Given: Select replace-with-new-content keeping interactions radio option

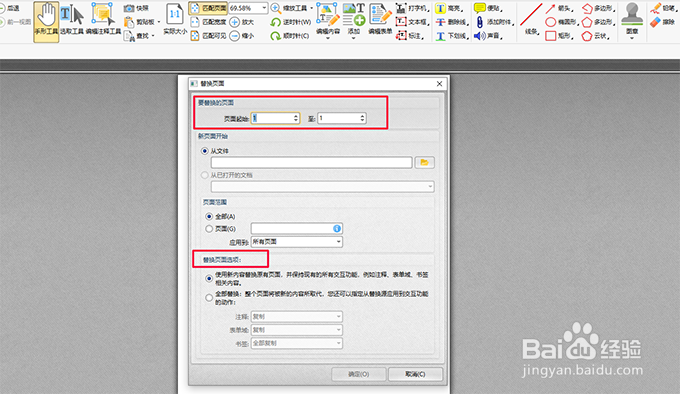Looking at the screenshot, I should pyautogui.click(x=209, y=278).
